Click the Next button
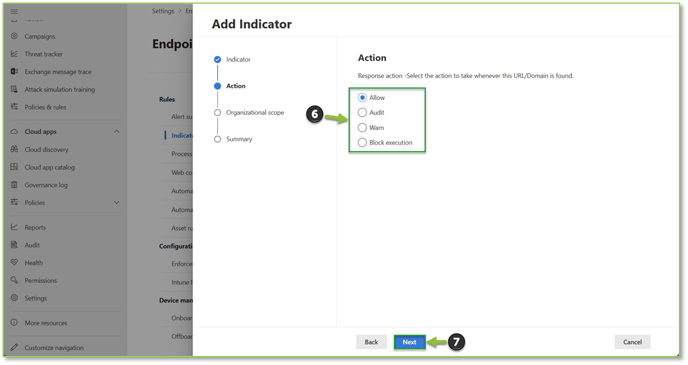This screenshot has height=365, width=688. click(x=409, y=342)
